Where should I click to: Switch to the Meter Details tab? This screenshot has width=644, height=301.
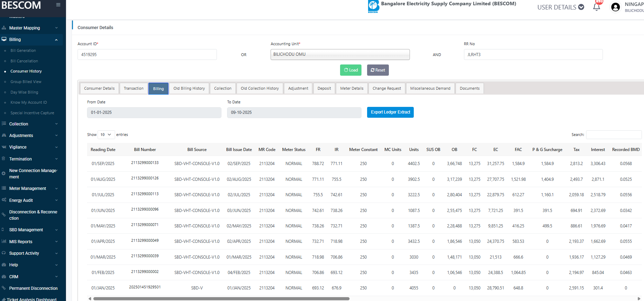tap(352, 88)
